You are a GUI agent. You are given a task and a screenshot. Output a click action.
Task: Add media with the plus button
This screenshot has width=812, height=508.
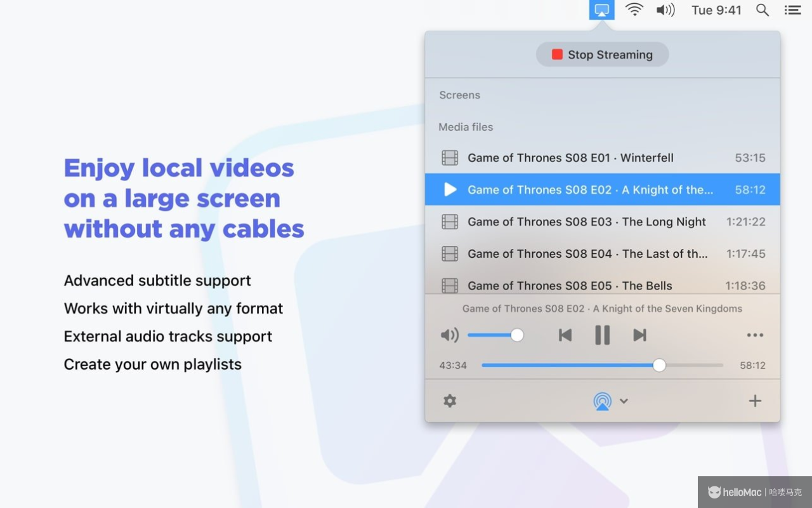coord(755,401)
